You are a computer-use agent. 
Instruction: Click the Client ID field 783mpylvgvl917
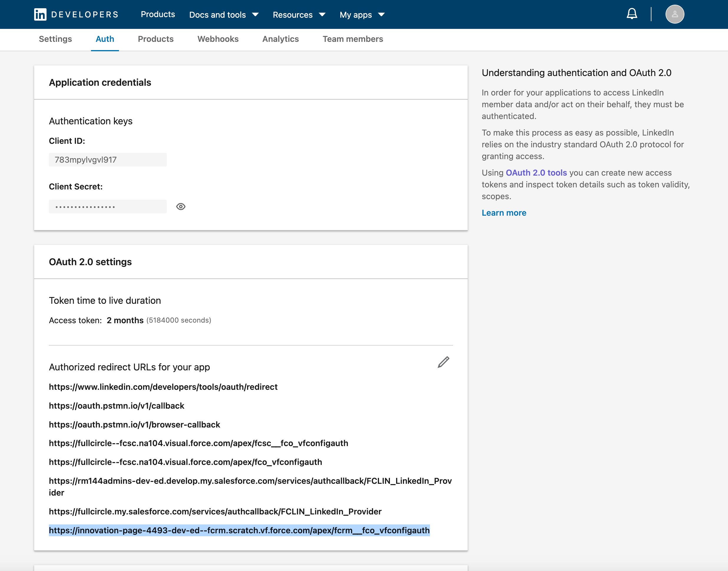(x=107, y=160)
